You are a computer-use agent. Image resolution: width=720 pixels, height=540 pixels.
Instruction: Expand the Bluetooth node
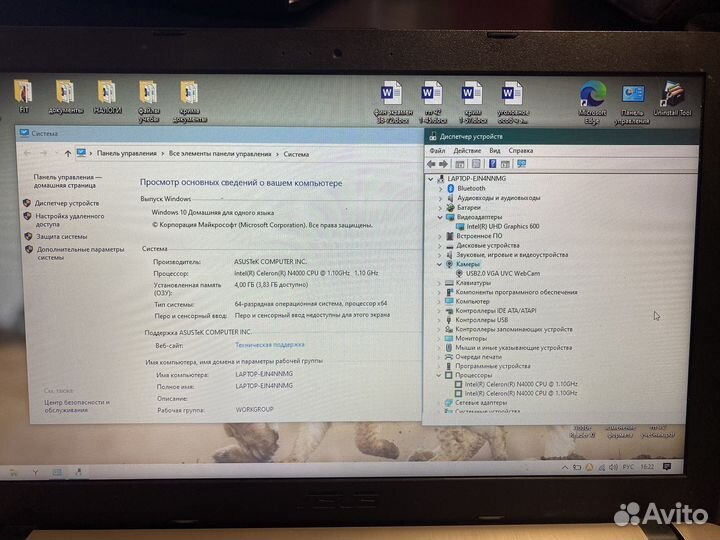(440, 188)
